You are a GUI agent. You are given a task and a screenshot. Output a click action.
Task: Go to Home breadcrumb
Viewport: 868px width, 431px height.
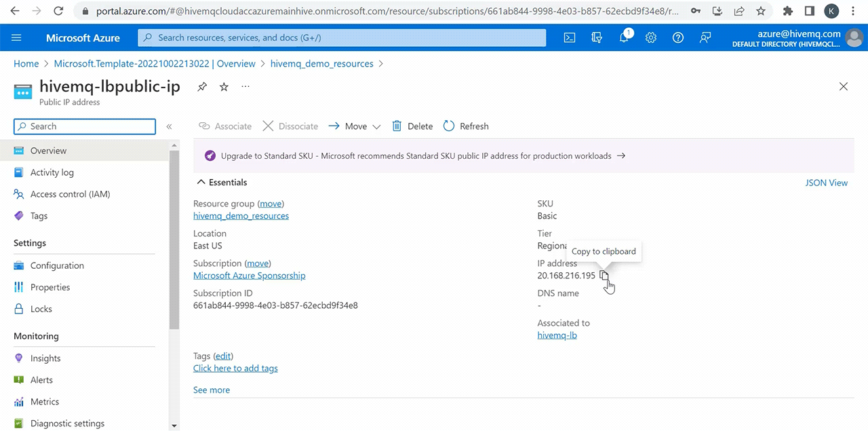(x=26, y=64)
